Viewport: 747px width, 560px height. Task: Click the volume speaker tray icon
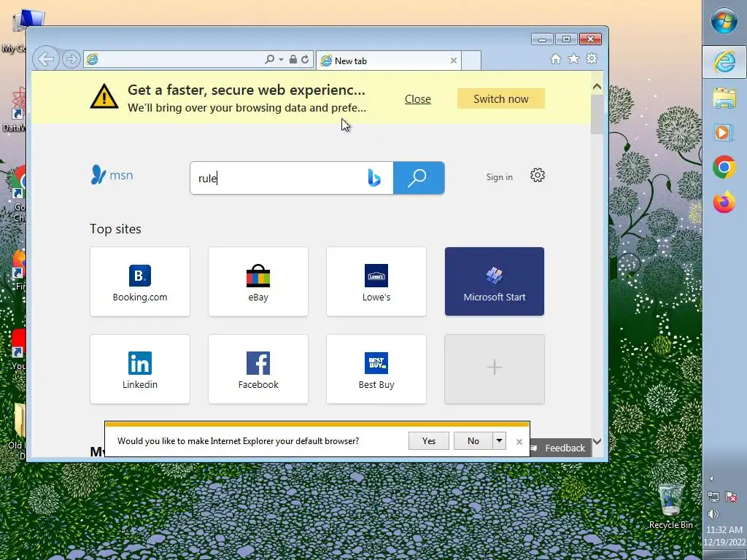click(713, 514)
